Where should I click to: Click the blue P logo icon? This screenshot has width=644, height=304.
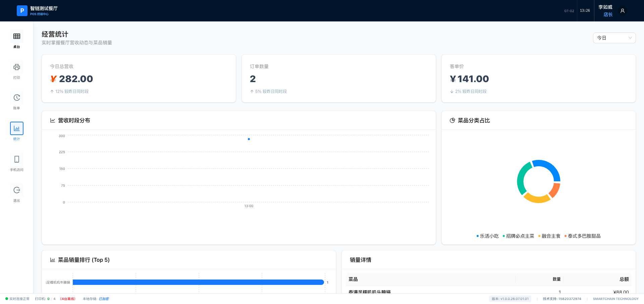point(22,11)
